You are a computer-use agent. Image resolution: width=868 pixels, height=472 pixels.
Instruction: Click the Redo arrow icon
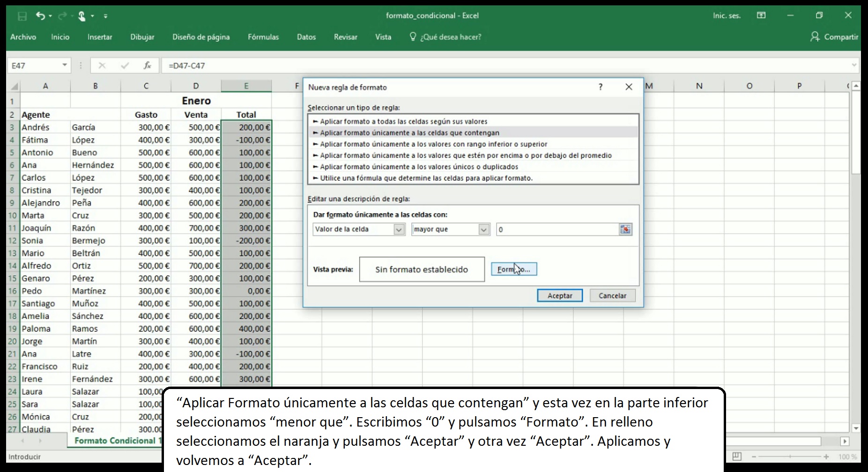[x=62, y=16]
